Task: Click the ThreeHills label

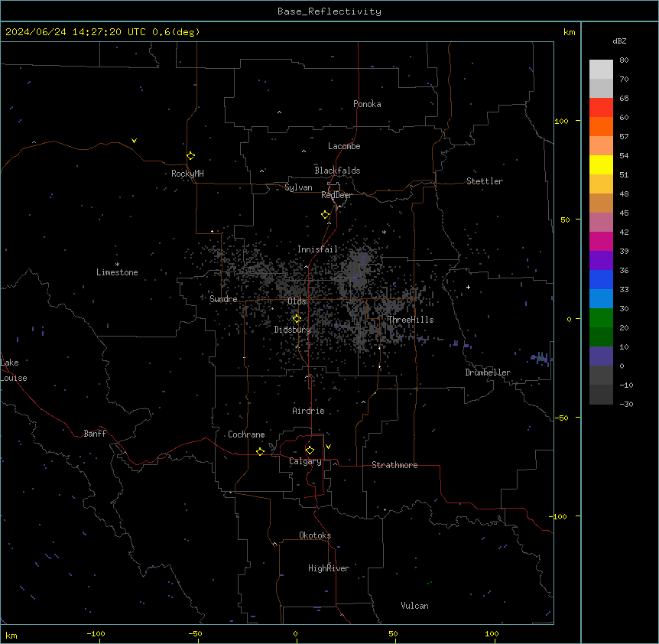Action: [x=411, y=320]
